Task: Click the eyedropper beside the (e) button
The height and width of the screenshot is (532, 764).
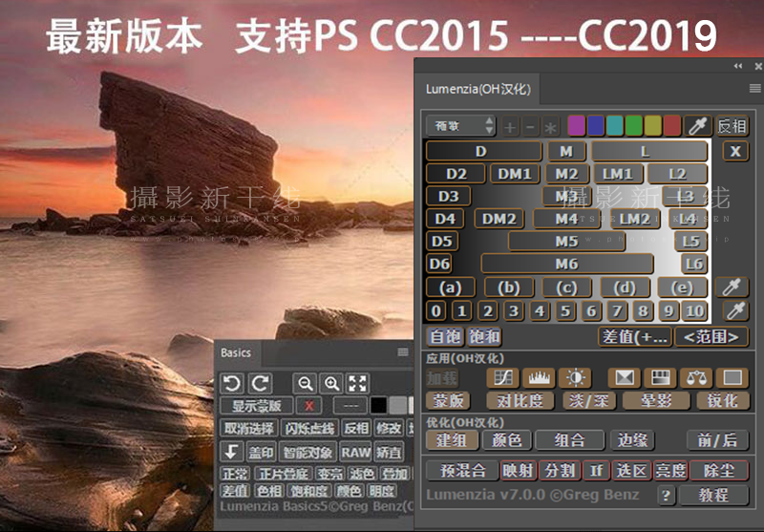Action: 732,287
